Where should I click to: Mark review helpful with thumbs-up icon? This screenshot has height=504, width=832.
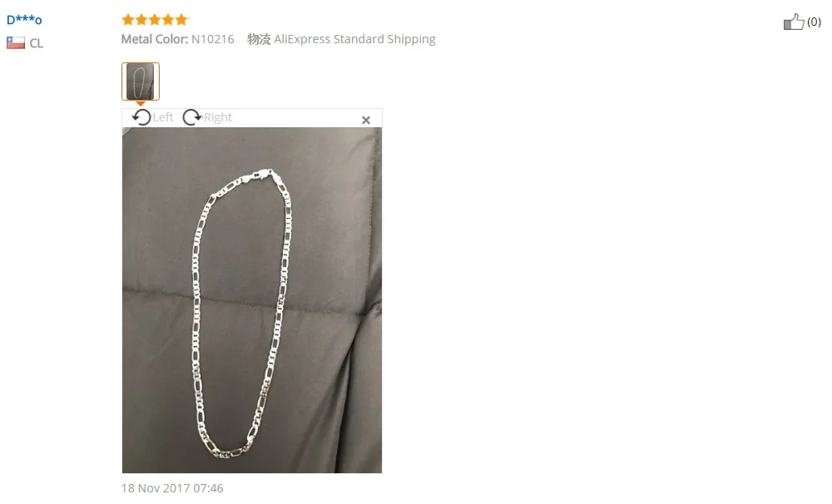pyautogui.click(x=794, y=22)
